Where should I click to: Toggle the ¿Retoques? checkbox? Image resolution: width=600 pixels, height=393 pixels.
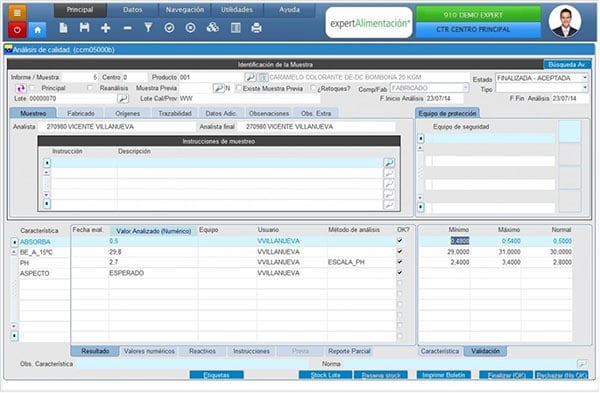pos(313,88)
